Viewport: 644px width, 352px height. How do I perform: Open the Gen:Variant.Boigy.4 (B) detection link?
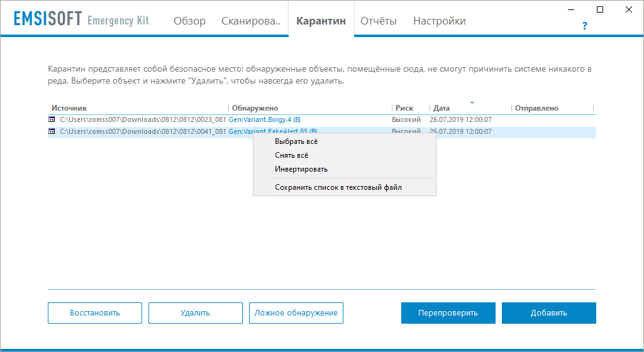(265, 120)
